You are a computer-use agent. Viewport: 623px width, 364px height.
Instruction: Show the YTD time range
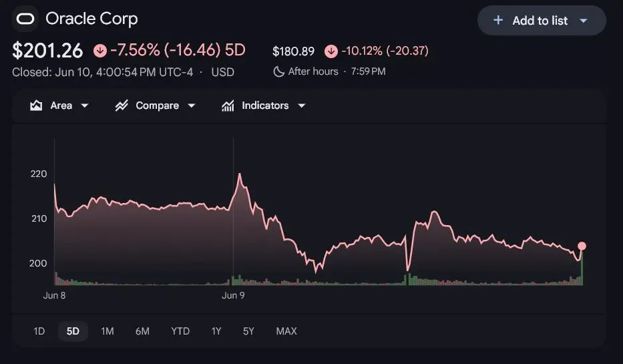[x=180, y=331]
